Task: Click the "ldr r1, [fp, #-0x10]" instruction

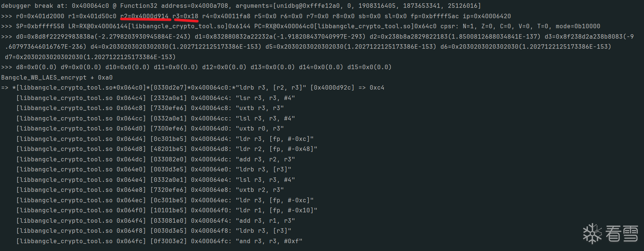Action: point(276,210)
